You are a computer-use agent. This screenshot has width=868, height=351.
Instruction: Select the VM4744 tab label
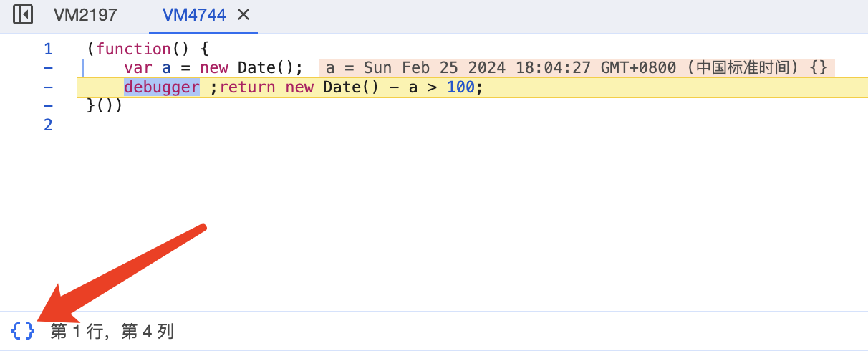[194, 14]
